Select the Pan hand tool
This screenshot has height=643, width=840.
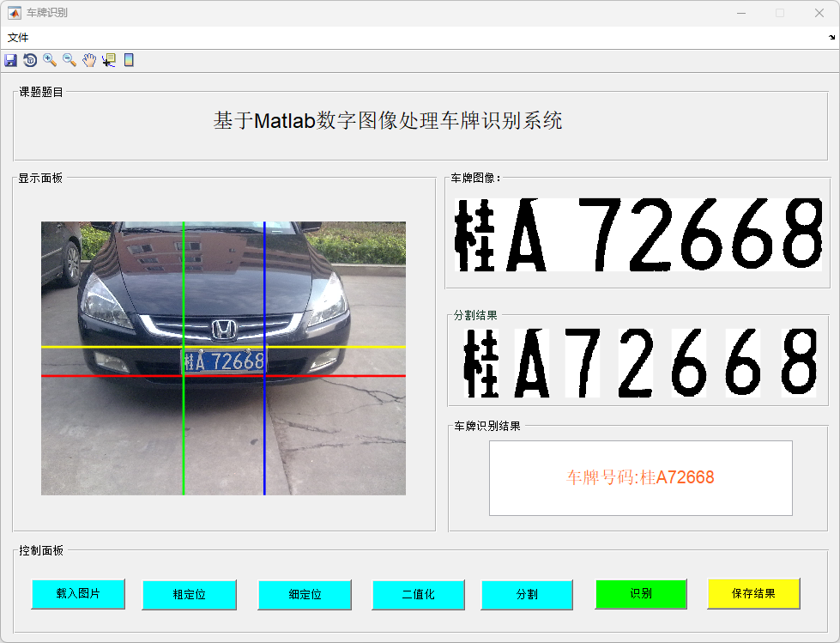pos(89,60)
